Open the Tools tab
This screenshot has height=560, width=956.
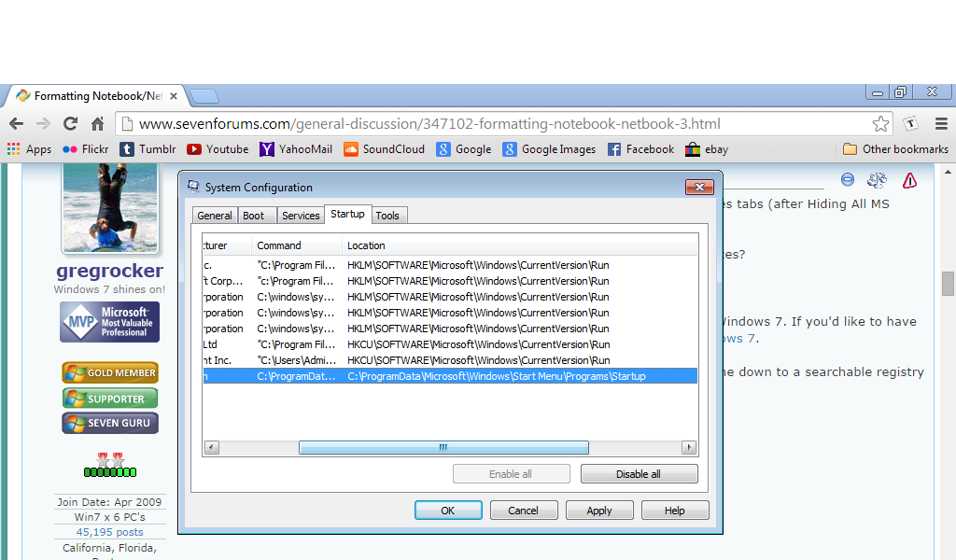pyautogui.click(x=387, y=215)
